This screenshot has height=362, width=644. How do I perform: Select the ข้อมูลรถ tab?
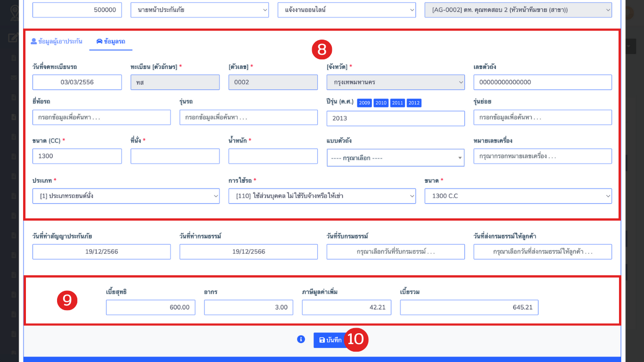[111, 41]
